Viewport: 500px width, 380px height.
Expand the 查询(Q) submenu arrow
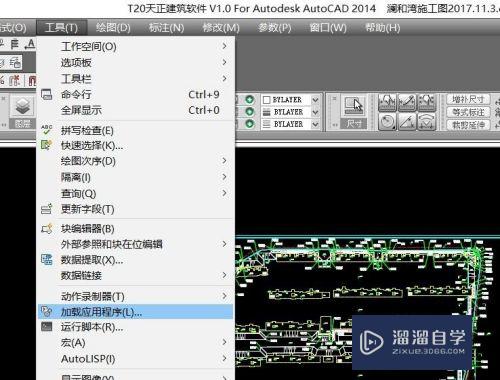point(224,193)
